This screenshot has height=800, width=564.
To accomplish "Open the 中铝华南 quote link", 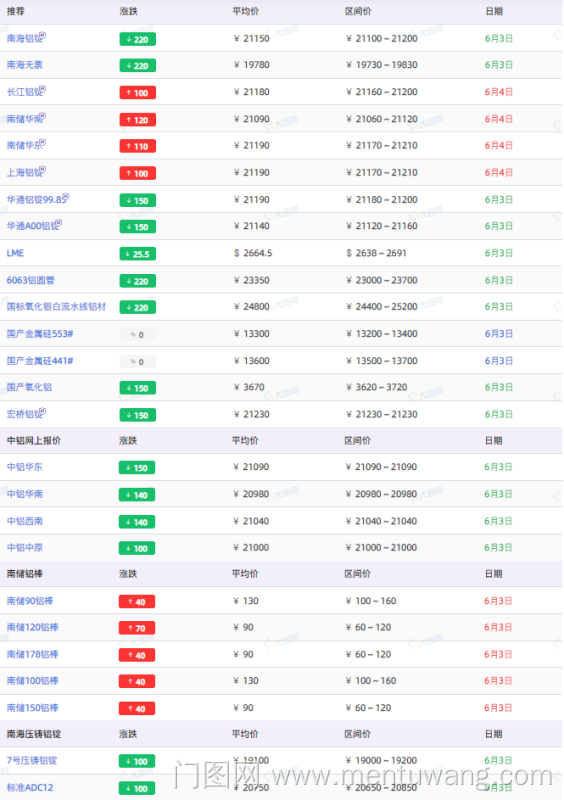I will click(24, 494).
